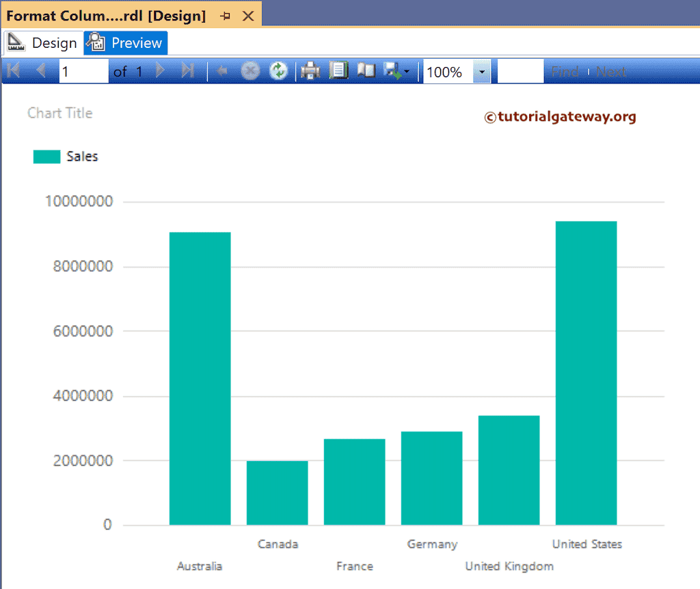This screenshot has width=700, height=589.
Task: Click the teal Sales legend swatch
Action: coord(47,157)
